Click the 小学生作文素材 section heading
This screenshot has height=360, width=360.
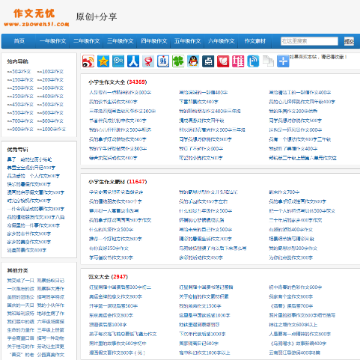107,182
